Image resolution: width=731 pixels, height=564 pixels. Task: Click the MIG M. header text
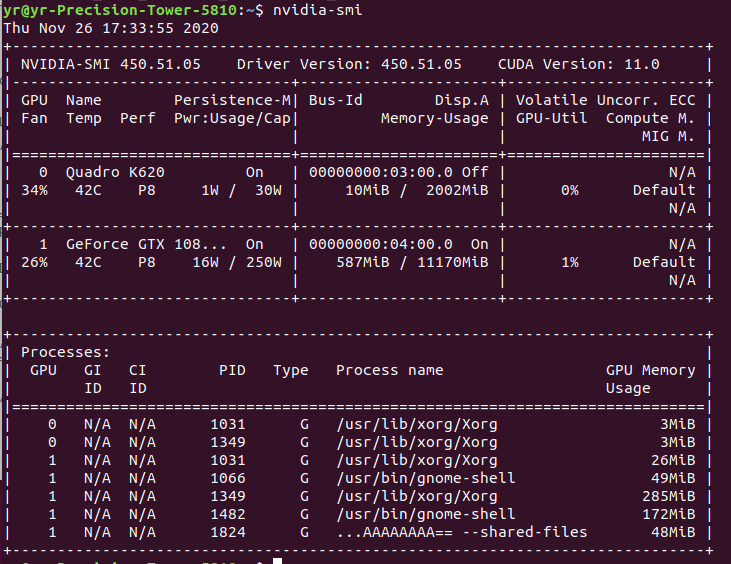(669, 136)
